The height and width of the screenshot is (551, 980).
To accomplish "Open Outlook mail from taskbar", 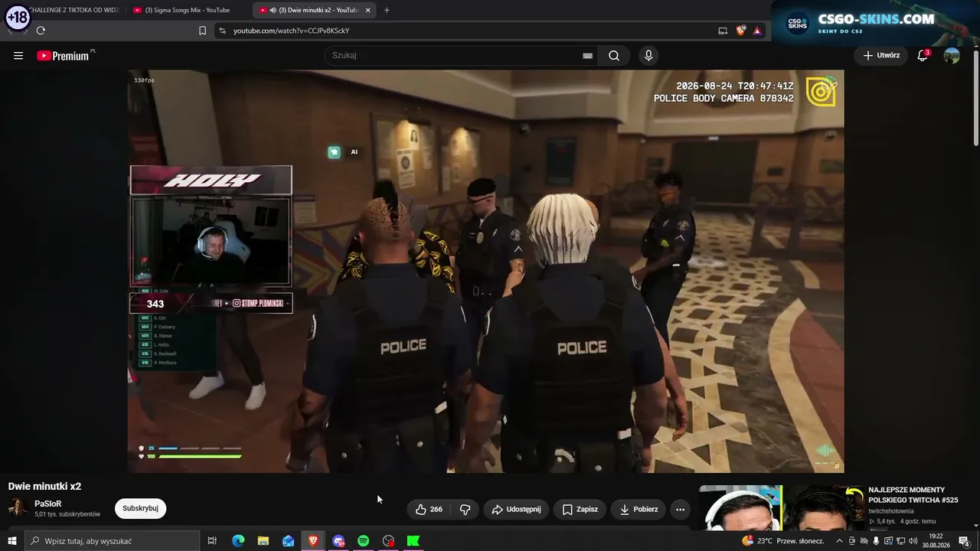I will pyautogui.click(x=288, y=541).
